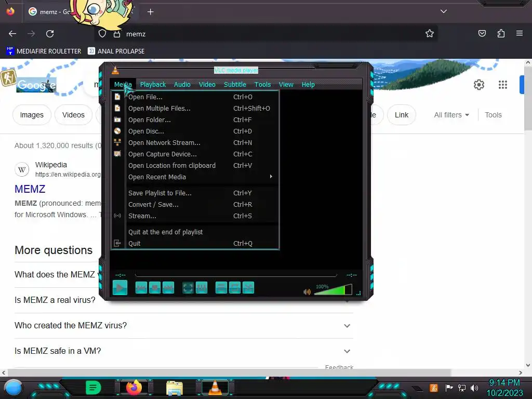Open the Audio menu in VLC
This screenshot has height=399, width=532.
[182, 85]
